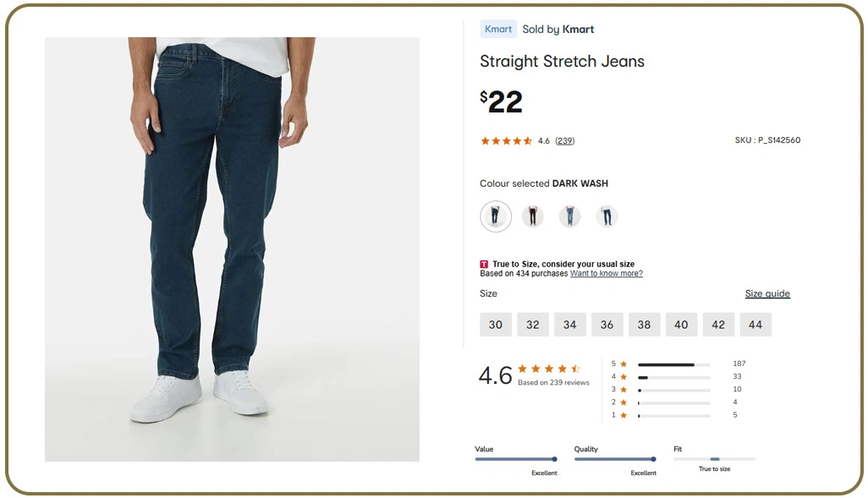Viewport: 868px width, 498px height.
Task: Select the dark wash colour swatch
Action: pyautogui.click(x=496, y=216)
